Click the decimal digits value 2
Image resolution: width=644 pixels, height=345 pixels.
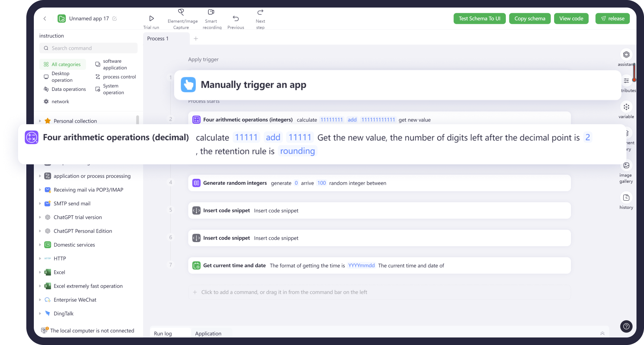coord(588,137)
